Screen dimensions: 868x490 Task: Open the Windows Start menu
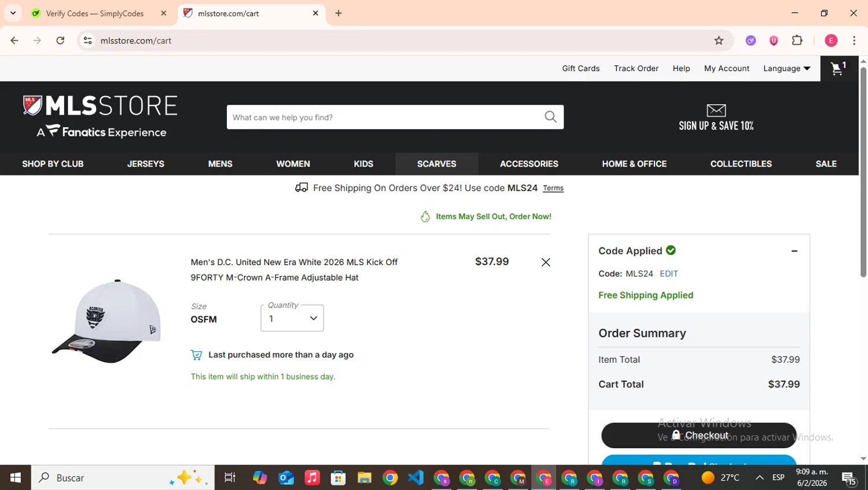tap(16, 478)
